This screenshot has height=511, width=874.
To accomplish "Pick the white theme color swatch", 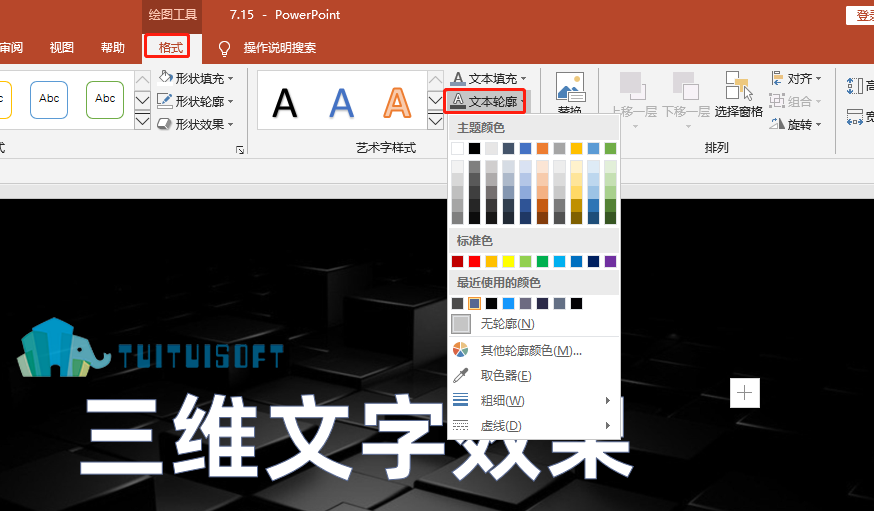I will tap(458, 148).
